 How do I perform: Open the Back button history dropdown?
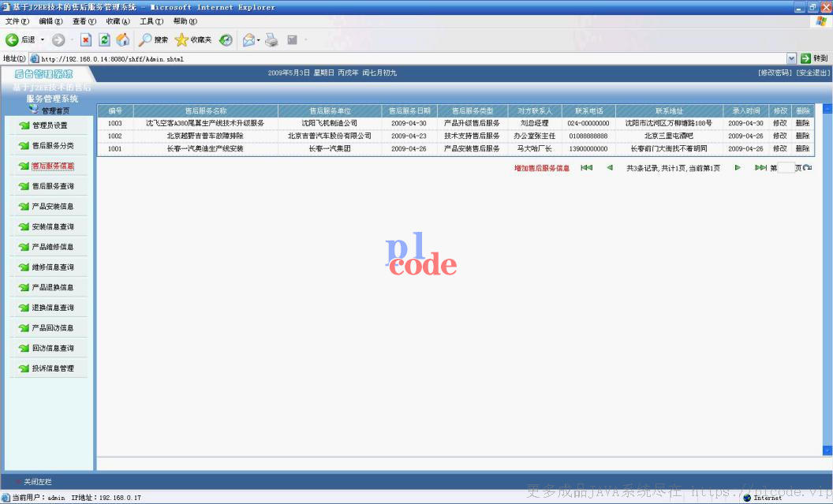pos(43,40)
